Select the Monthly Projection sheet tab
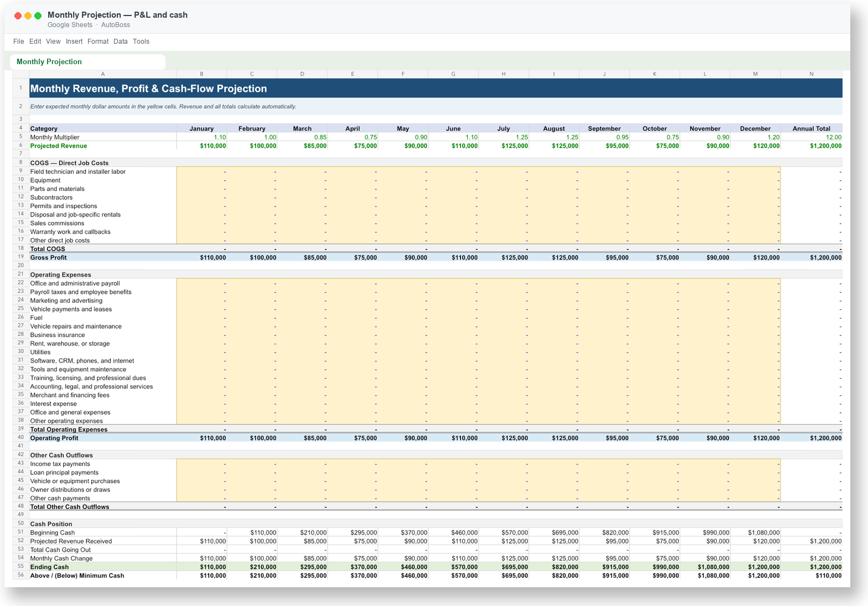The image size is (868, 606). coord(88,62)
